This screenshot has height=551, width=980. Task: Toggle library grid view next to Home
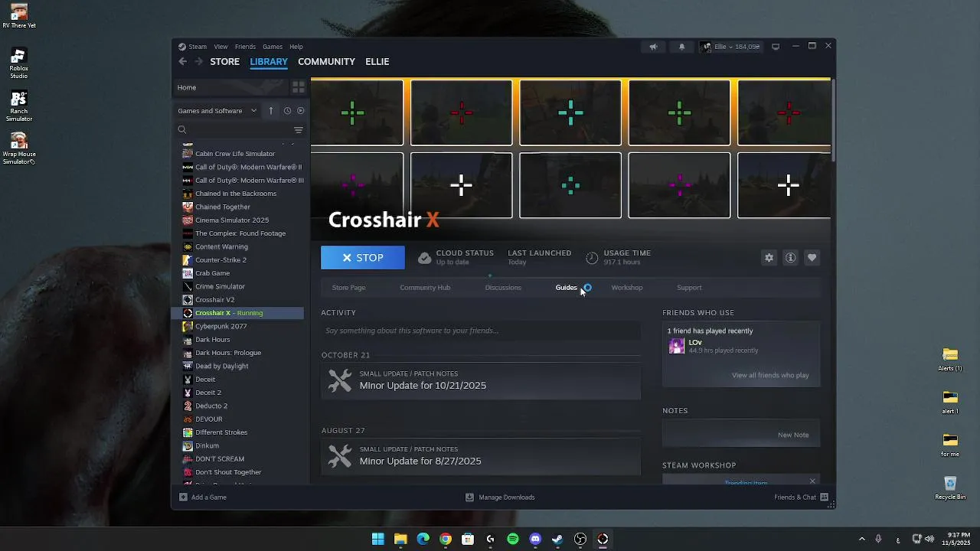pos(299,87)
